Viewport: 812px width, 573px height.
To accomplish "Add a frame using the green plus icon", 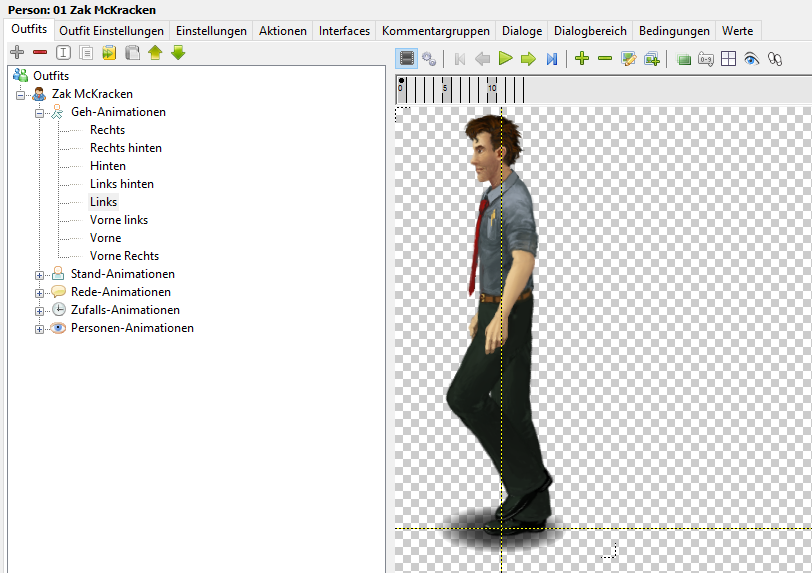I will click(582, 59).
